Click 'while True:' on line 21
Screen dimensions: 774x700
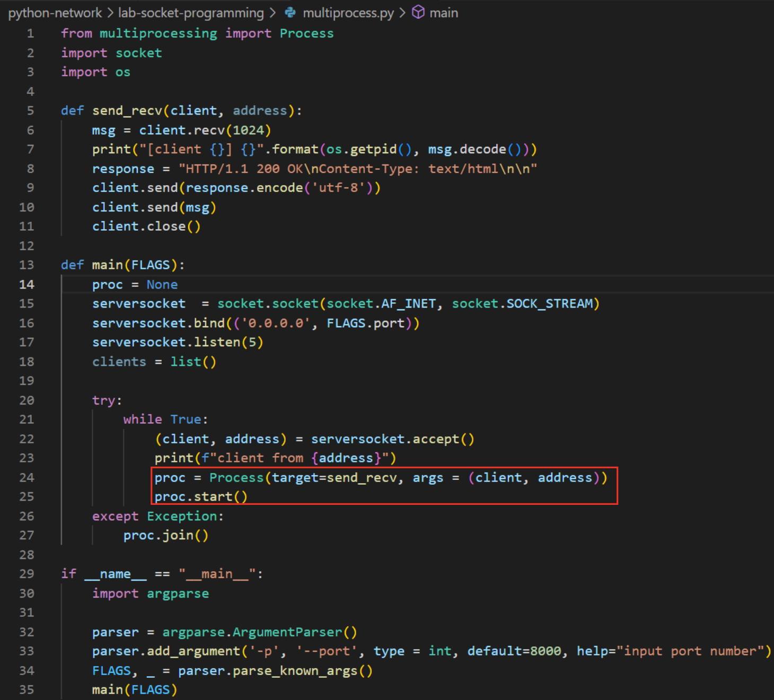point(166,419)
